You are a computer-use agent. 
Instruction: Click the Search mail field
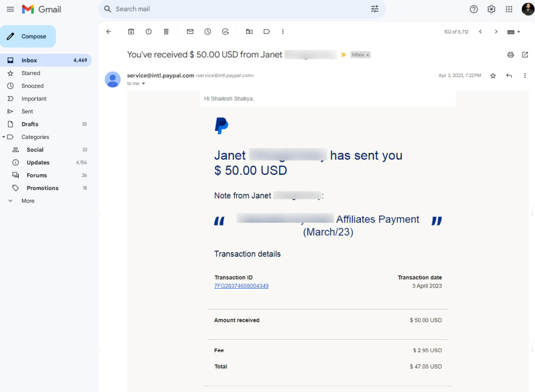click(x=242, y=9)
